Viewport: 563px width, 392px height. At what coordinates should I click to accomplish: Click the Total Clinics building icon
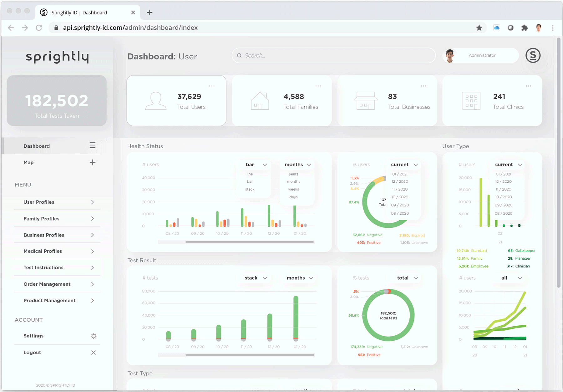tap(471, 101)
